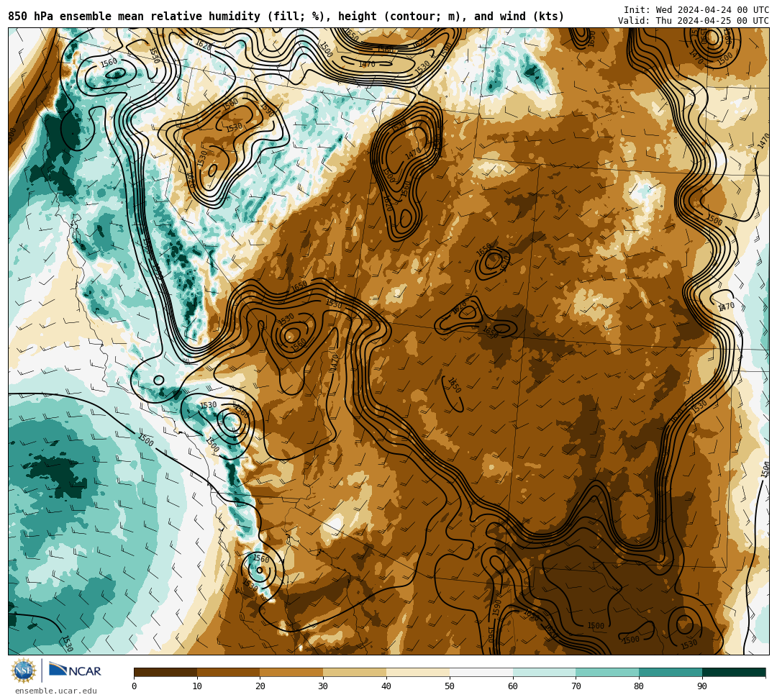
Task: Click the NSF logo
Action: 24,671
